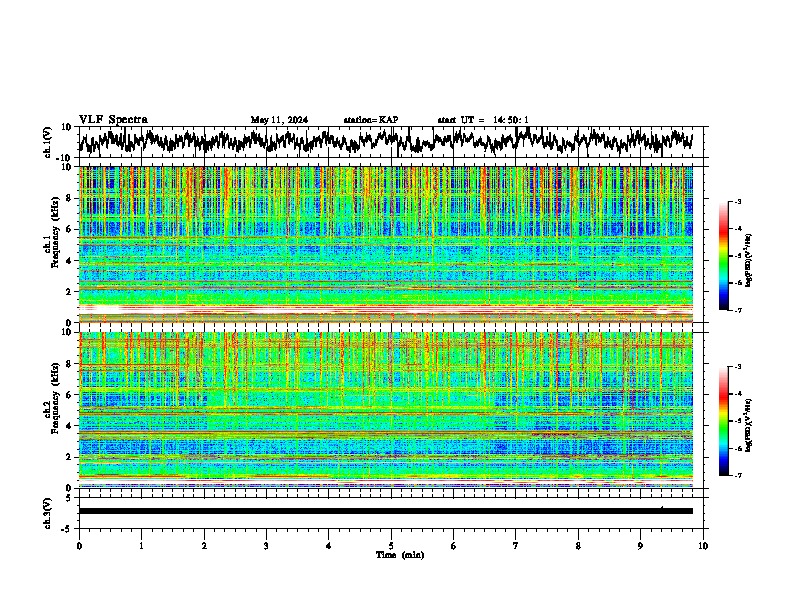Click the '4' kHz tick on ch.1 spectrogram
Image resolution: width=792 pixels, height=612 pixels.
69,261
